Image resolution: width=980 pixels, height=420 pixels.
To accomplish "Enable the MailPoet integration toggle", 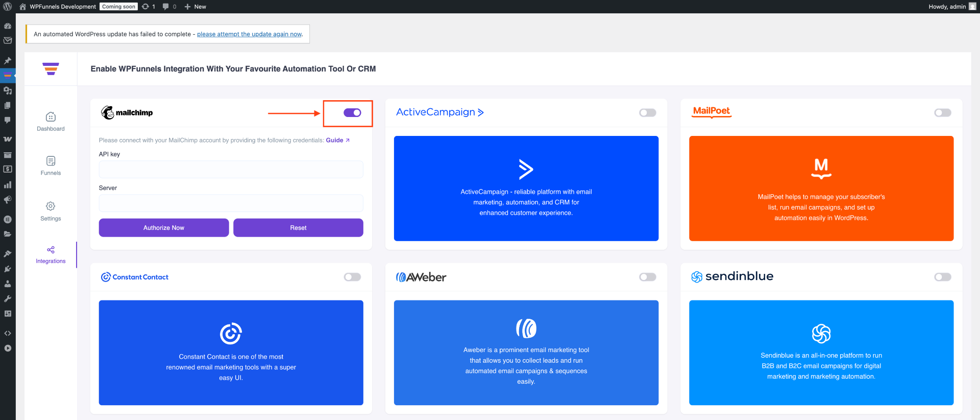I will tap(943, 113).
